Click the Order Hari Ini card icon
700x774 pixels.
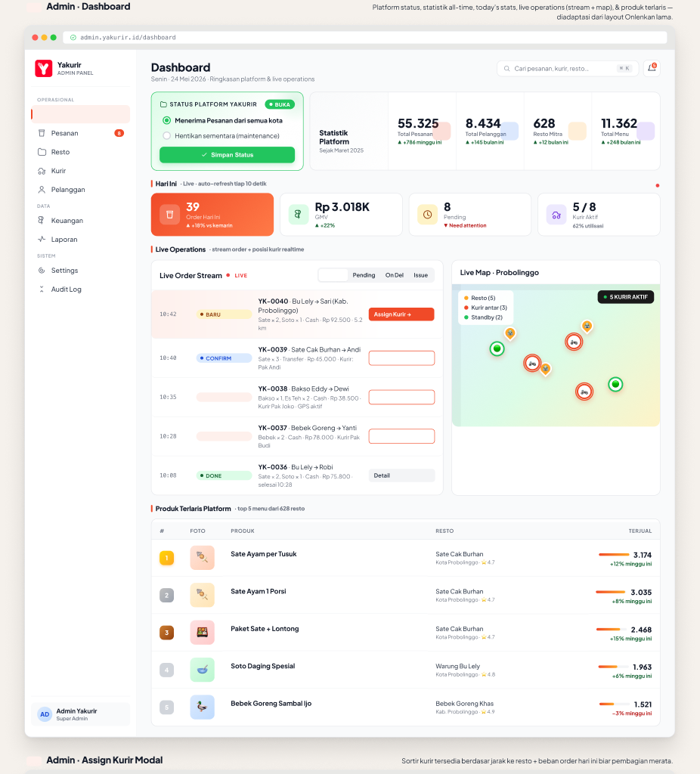[169, 215]
